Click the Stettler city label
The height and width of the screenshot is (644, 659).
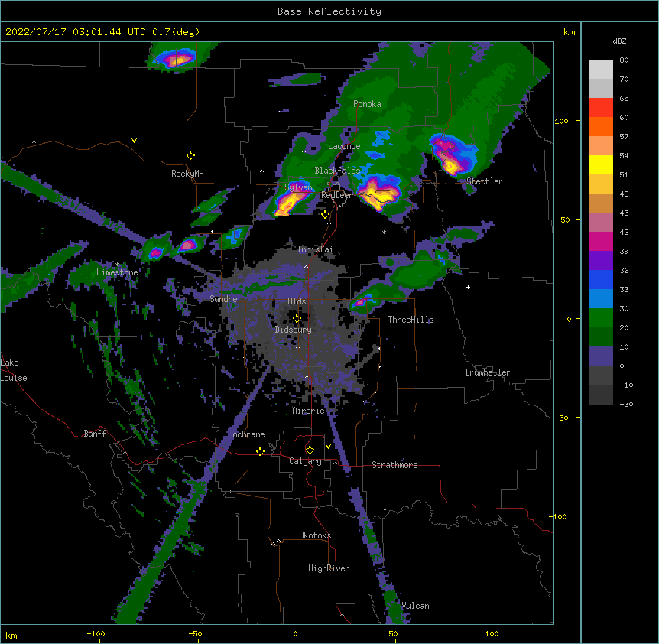[x=485, y=181]
